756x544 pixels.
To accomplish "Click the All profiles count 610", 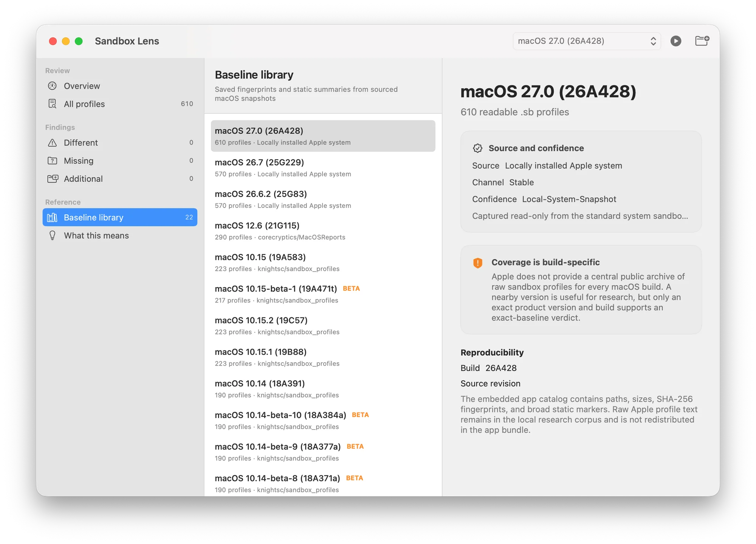I will 187,104.
